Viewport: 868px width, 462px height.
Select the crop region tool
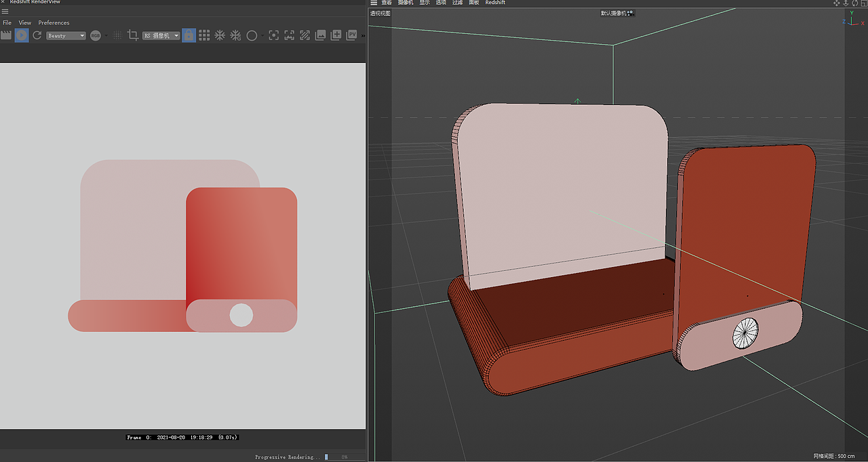133,35
